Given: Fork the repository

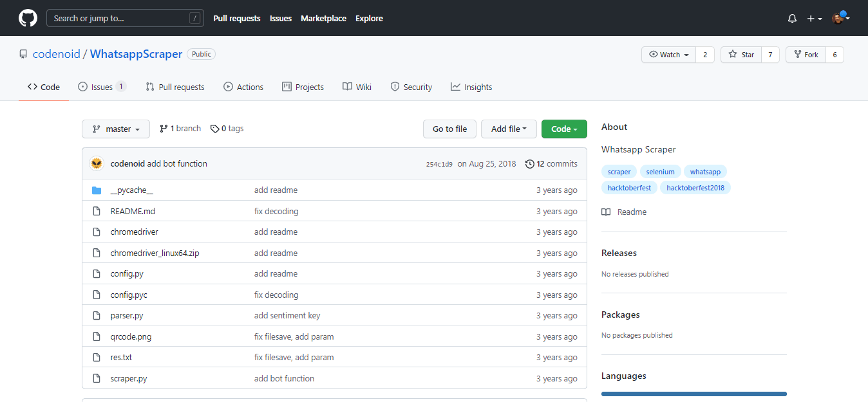Looking at the screenshot, I should point(806,55).
